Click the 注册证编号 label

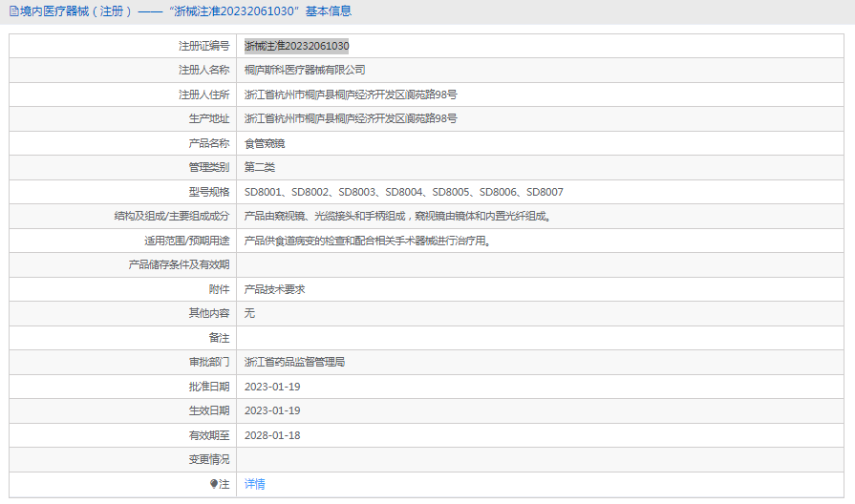[x=203, y=46]
